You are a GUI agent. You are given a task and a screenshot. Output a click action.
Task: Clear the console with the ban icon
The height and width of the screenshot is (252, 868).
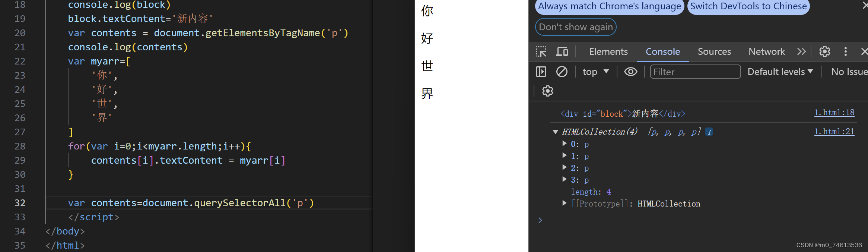tap(562, 72)
